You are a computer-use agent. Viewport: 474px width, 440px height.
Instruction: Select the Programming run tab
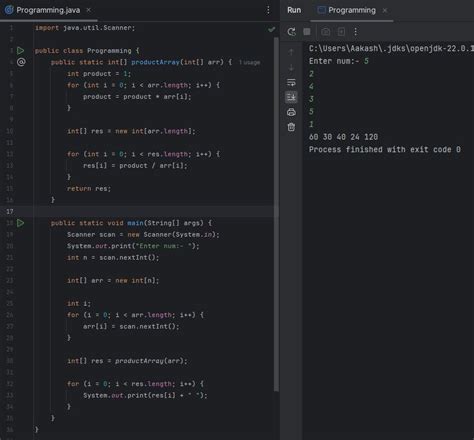pyautogui.click(x=352, y=10)
